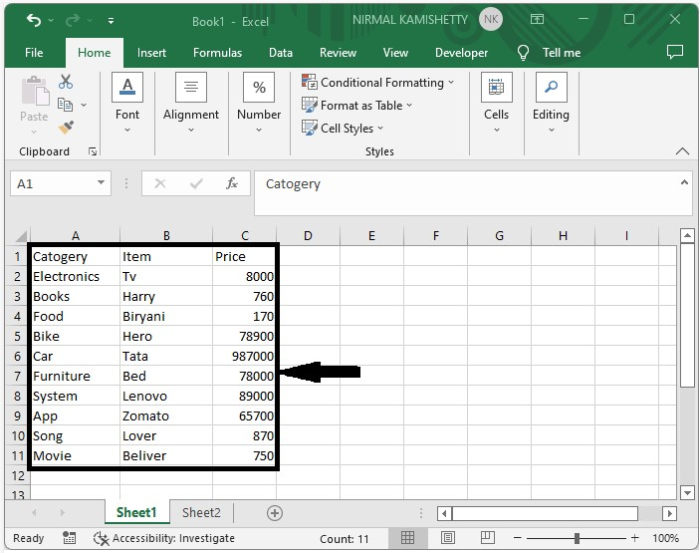
Task: Select row 5 header
Action: coord(17,336)
